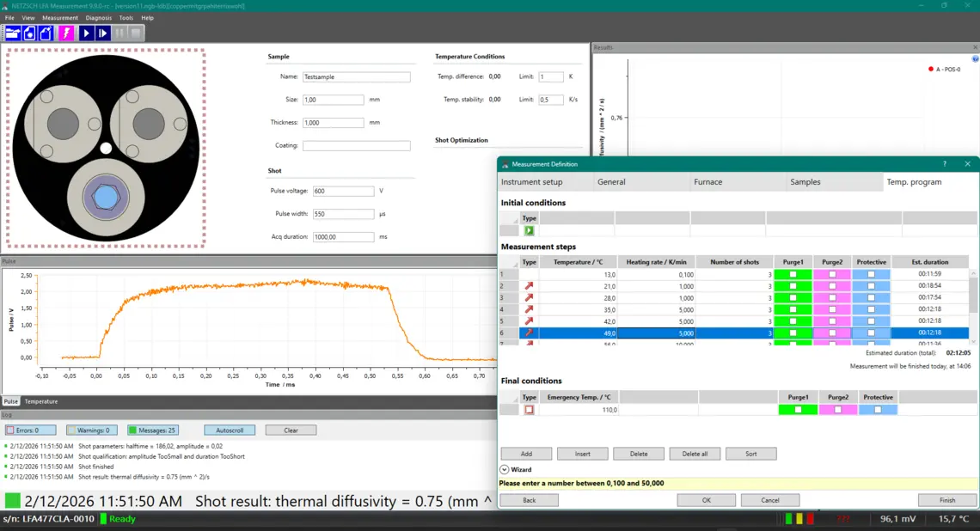Image resolution: width=980 pixels, height=531 pixels.
Task: Click the open file folder toolbar icon
Action: pyautogui.click(x=13, y=34)
